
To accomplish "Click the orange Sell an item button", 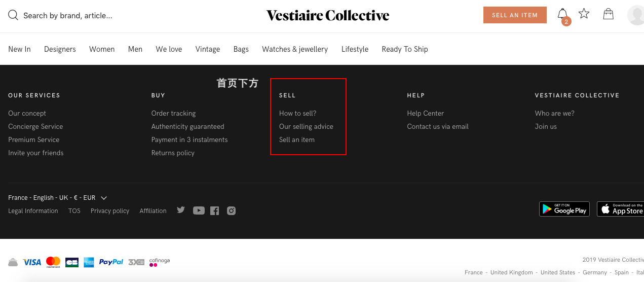I will (x=515, y=15).
